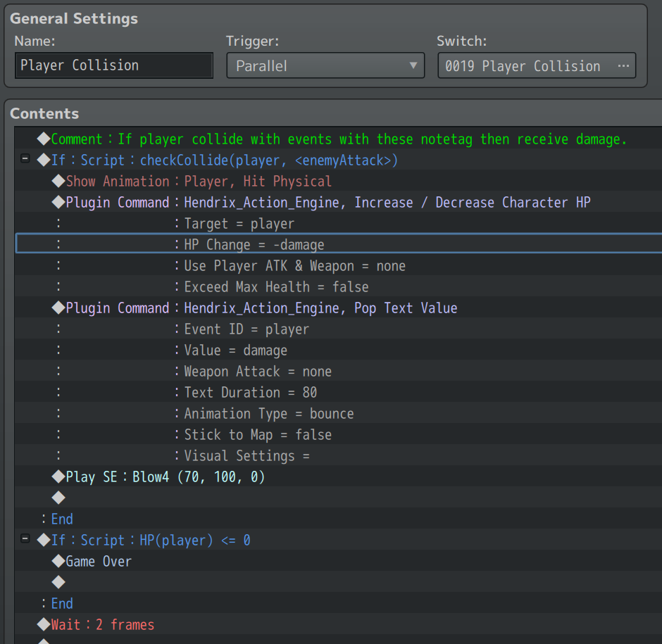Select the End line below Game Over
The width and height of the screenshot is (662, 644).
coord(338,603)
